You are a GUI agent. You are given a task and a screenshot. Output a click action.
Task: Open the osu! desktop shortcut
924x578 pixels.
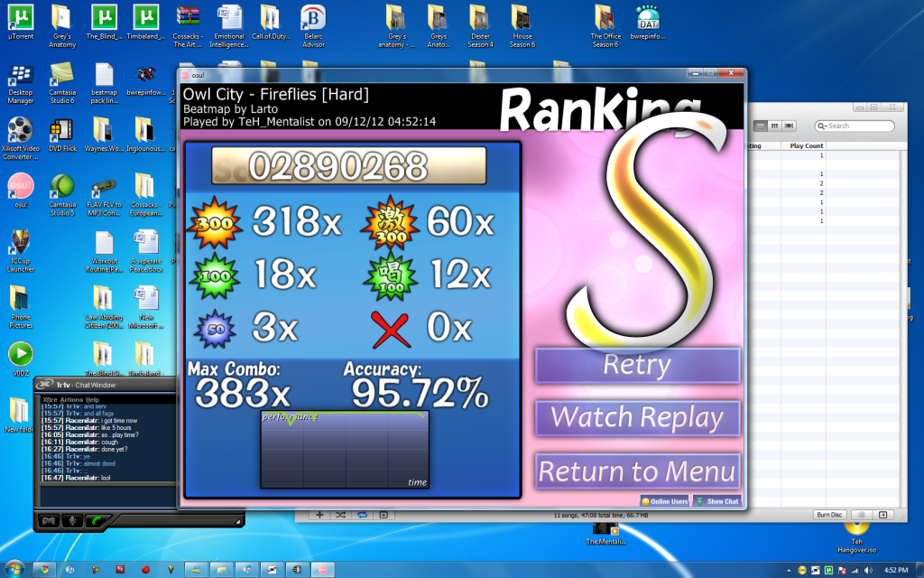(x=21, y=191)
